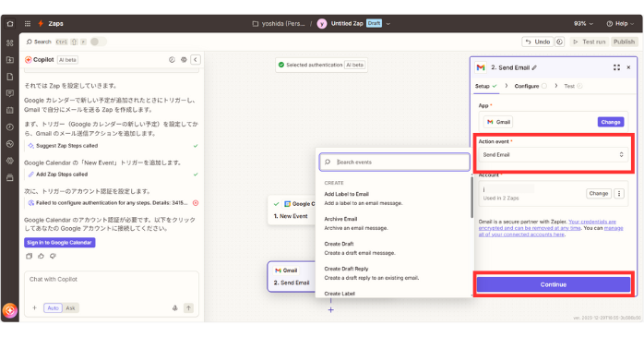Open the Untitled Zap Draft dropdown arrow
Screen dimensions: 644x337
pyautogui.click(x=388, y=24)
